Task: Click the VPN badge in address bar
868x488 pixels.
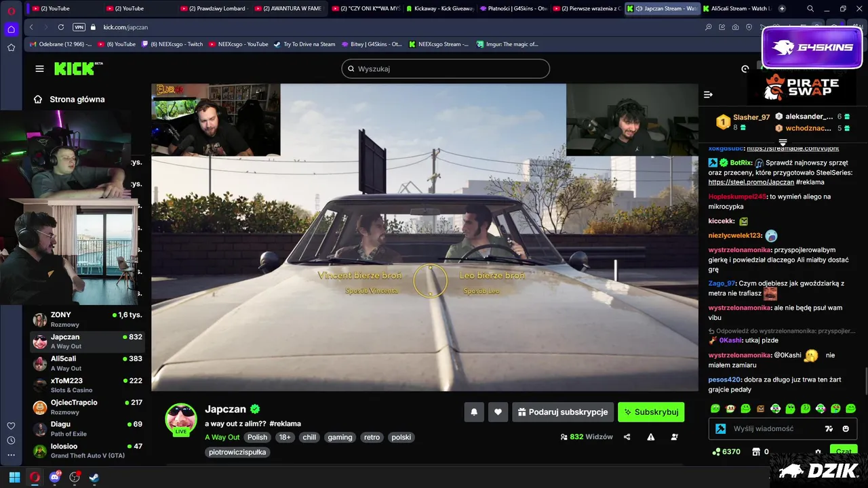Action: point(79,27)
